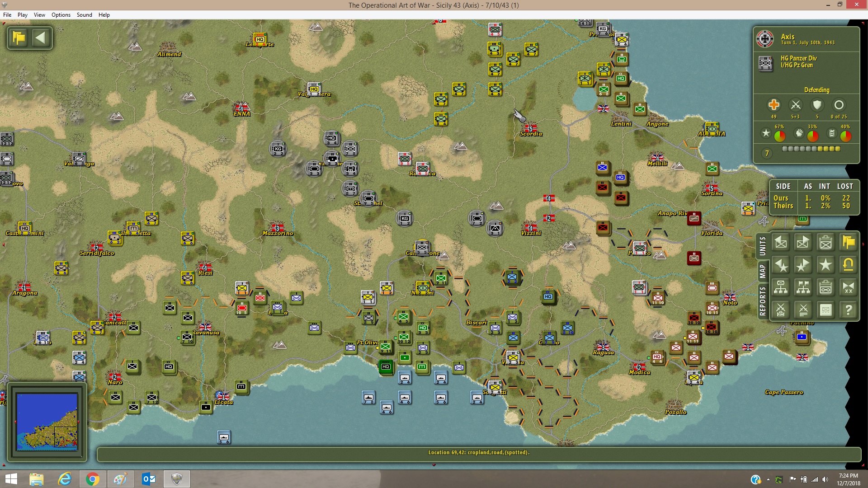The image size is (868, 488).
Task: Switch to the UNITS tab
Action: [763, 246]
